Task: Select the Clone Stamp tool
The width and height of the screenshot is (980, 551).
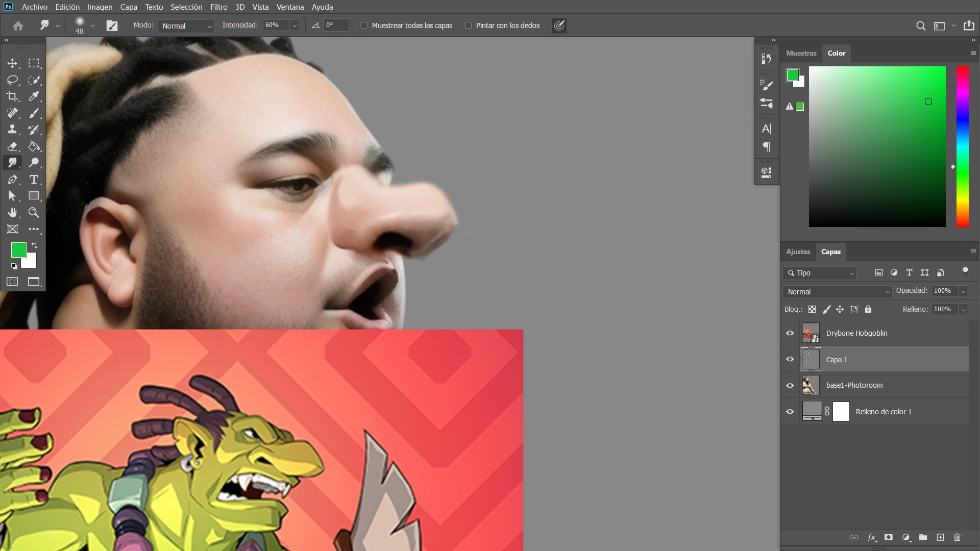Action: tap(12, 130)
